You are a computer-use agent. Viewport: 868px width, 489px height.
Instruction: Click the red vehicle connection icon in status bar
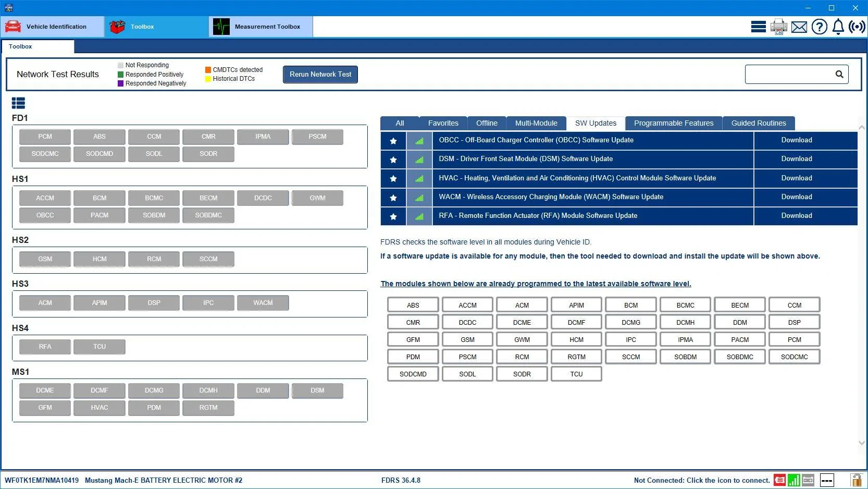780,480
